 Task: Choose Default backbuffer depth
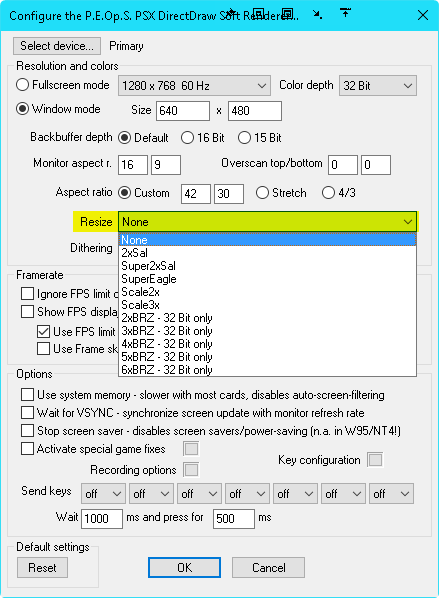click(124, 138)
